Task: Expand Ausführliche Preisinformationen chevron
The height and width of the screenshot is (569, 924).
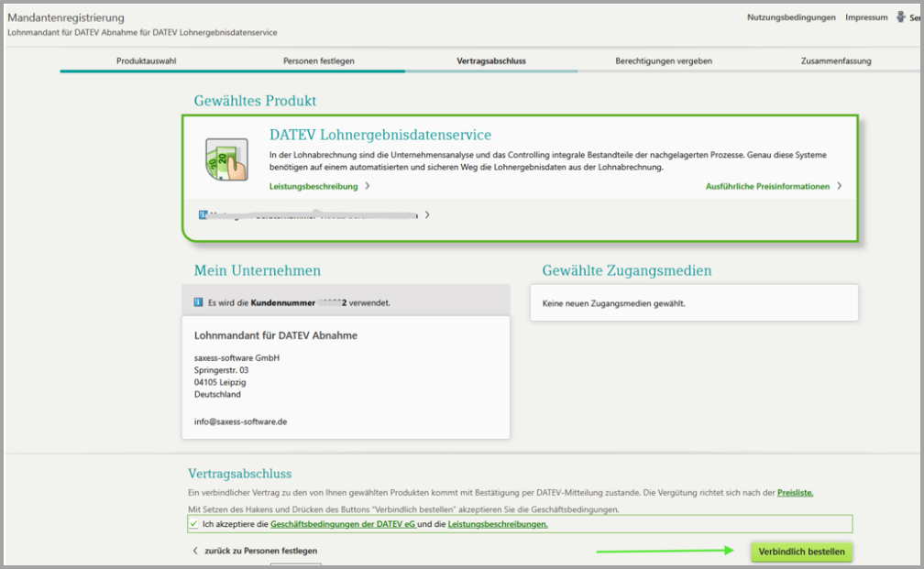Action: pos(839,186)
